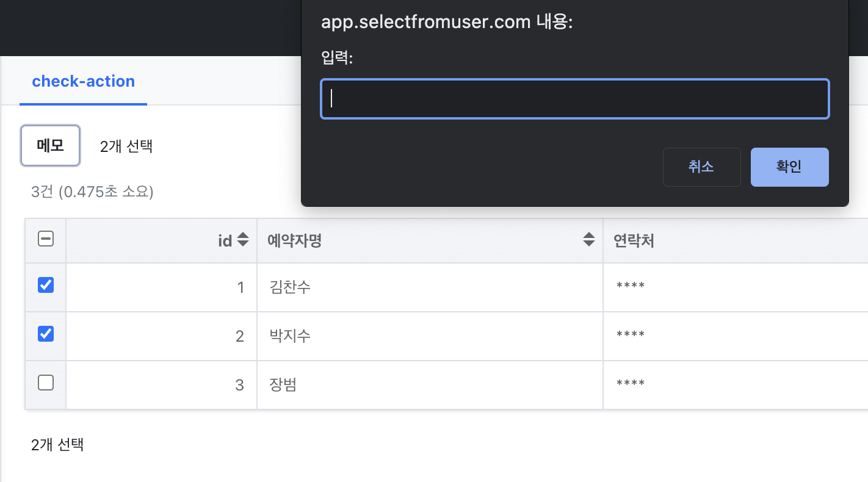Click the id column header label
The image size is (868, 482).
(225, 241)
